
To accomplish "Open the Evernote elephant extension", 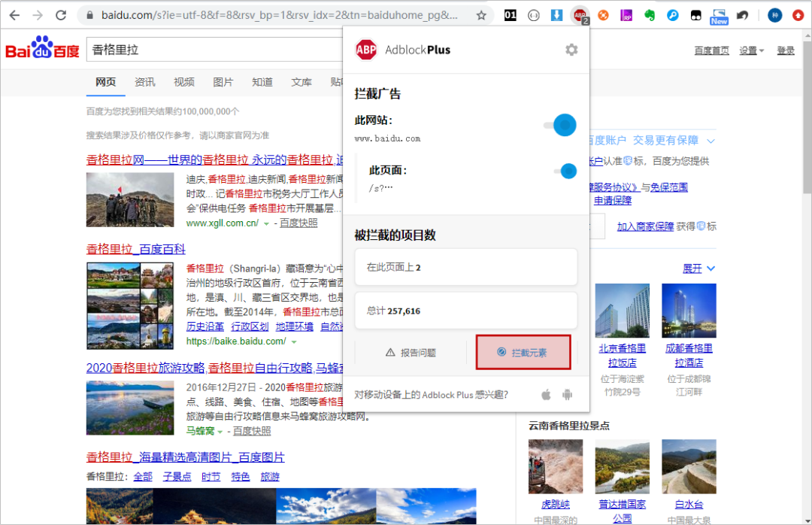I will tap(650, 15).
